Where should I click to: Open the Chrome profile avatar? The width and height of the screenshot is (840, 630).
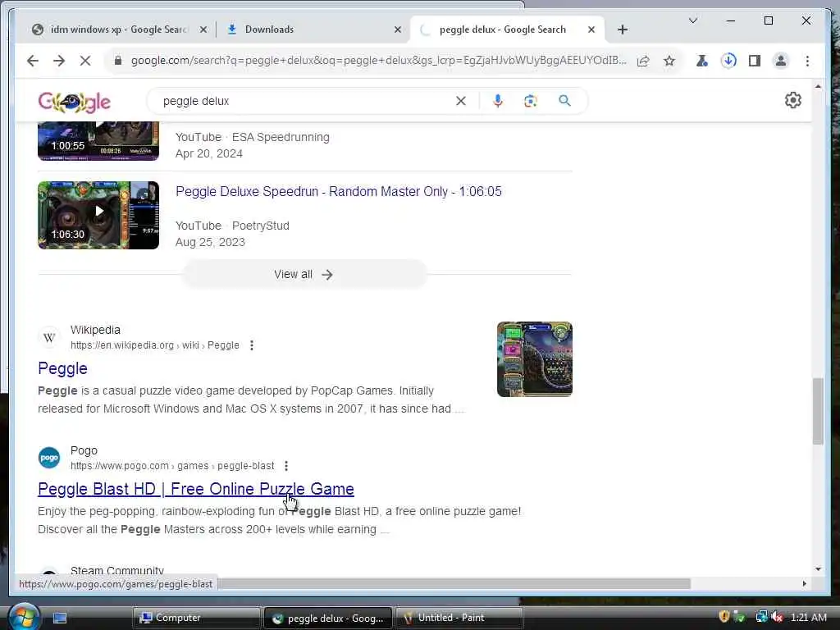pos(781,61)
